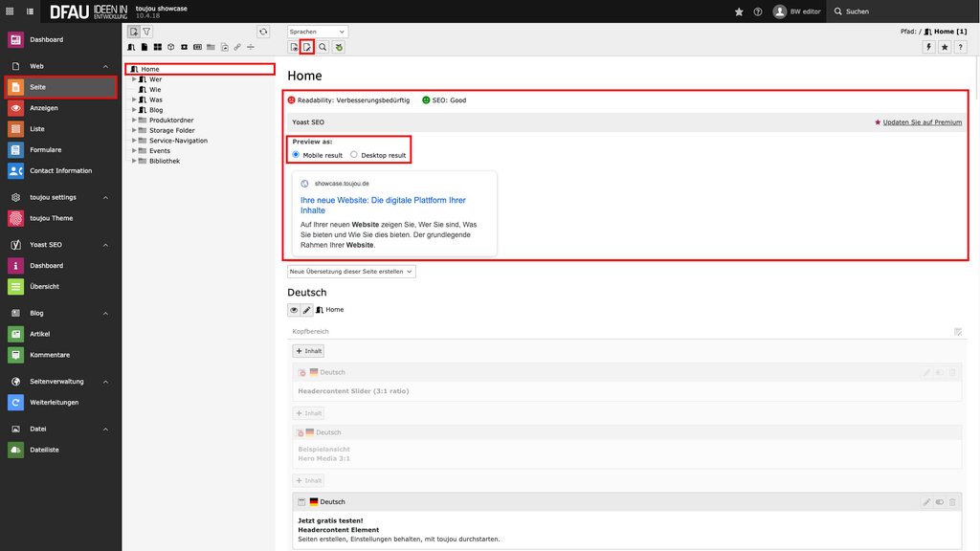Open the help question mark in top bar

point(758,11)
